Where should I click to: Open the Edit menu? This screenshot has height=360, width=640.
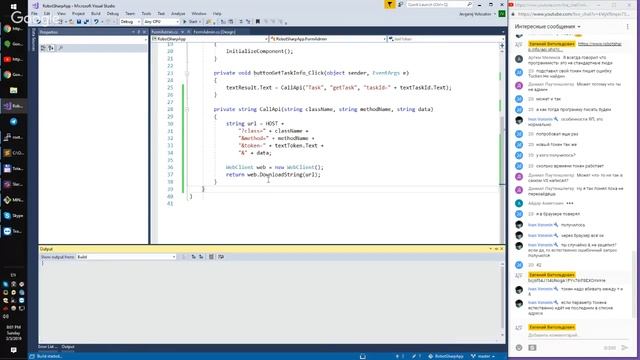pyautogui.click(x=47, y=13)
